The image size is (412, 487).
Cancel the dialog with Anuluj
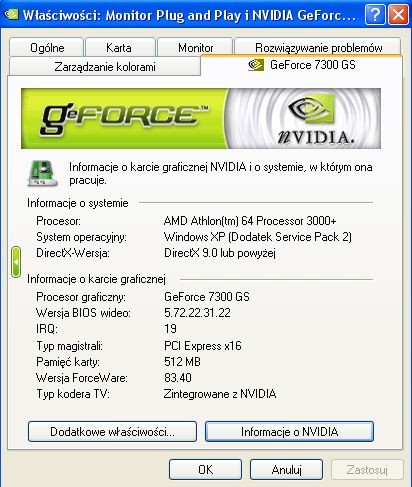[x=286, y=470]
